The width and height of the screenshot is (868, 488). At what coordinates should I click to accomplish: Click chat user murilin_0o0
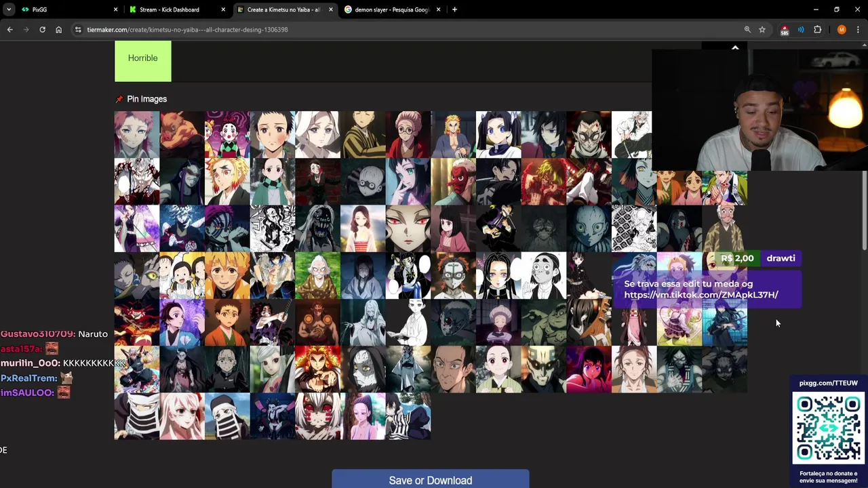[x=30, y=363]
